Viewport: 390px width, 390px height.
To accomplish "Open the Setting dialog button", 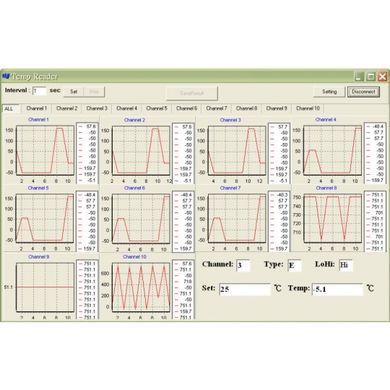I will pyautogui.click(x=329, y=92).
